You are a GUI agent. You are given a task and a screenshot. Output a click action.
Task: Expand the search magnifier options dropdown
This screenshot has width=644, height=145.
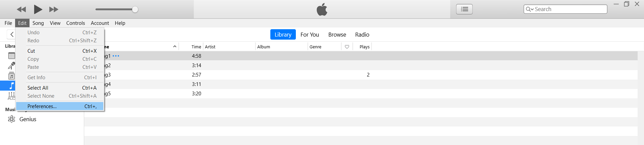tap(530, 9)
